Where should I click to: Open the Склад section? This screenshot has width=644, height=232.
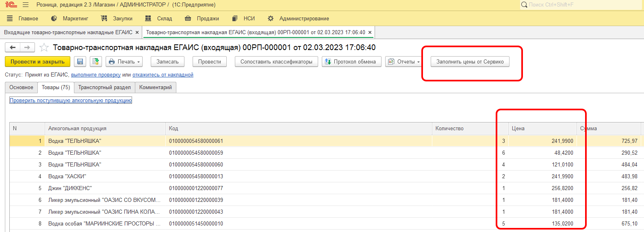point(165,18)
